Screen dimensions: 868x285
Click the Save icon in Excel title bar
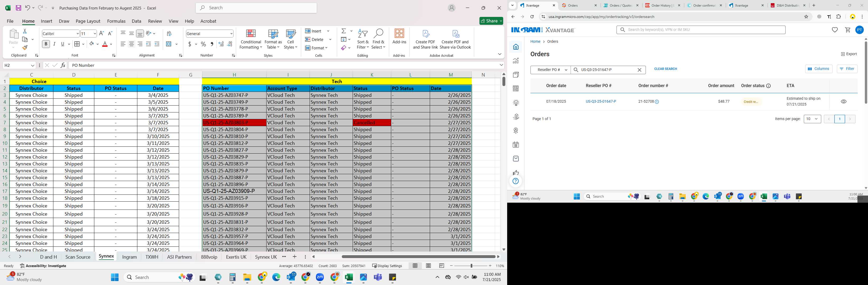(x=18, y=8)
